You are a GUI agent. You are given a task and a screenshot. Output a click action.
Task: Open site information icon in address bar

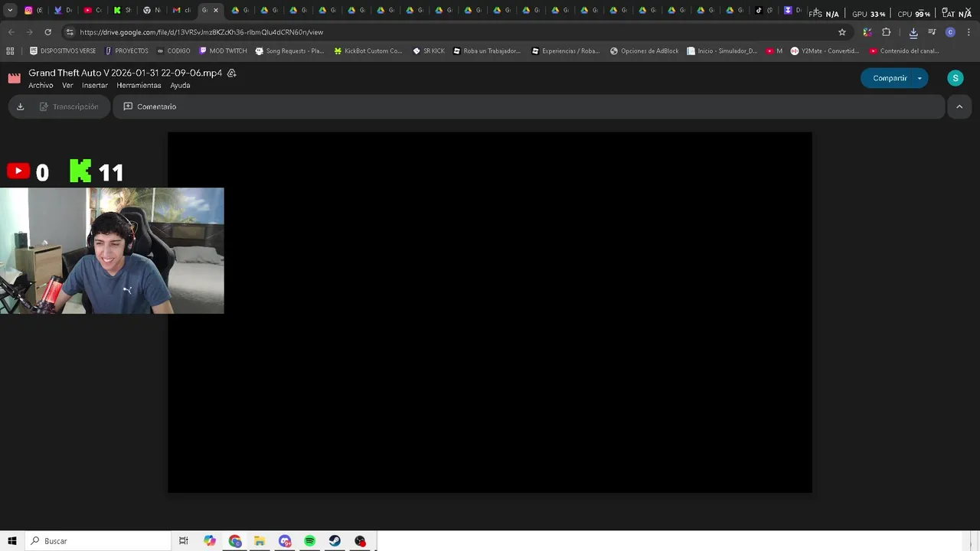70,32
